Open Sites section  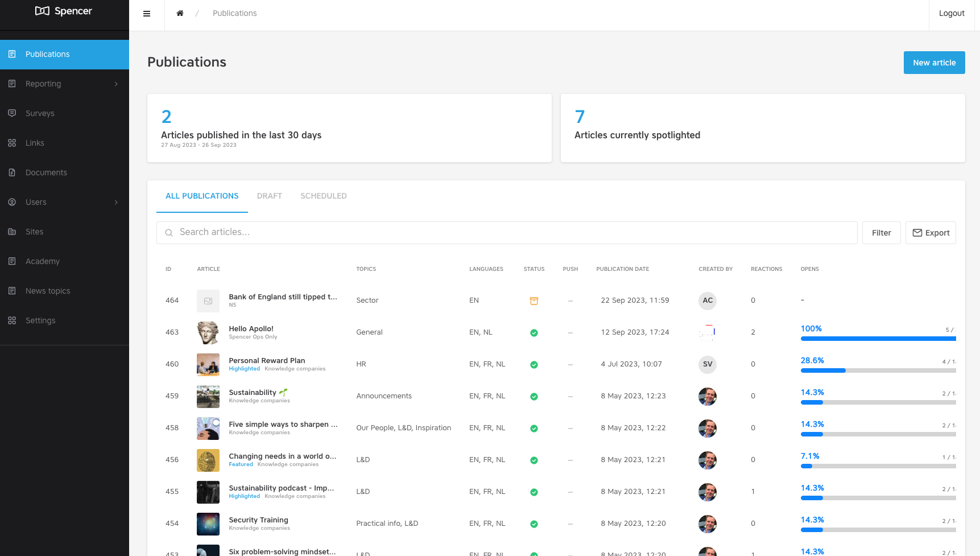click(x=64, y=232)
